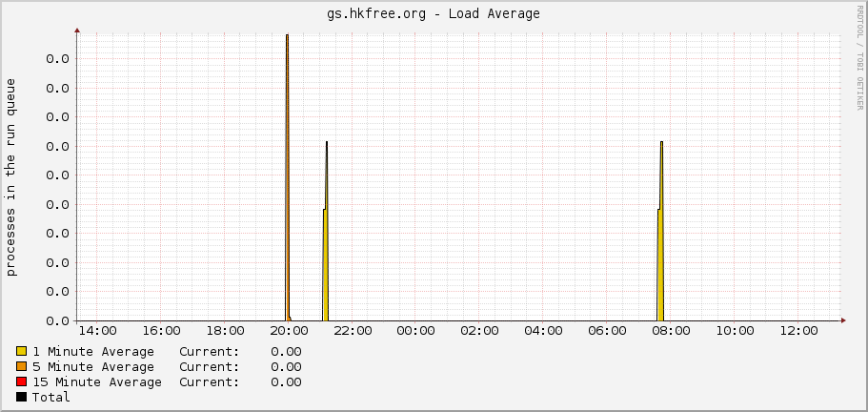Click the y-axis label processes in the run queue

[11, 177]
